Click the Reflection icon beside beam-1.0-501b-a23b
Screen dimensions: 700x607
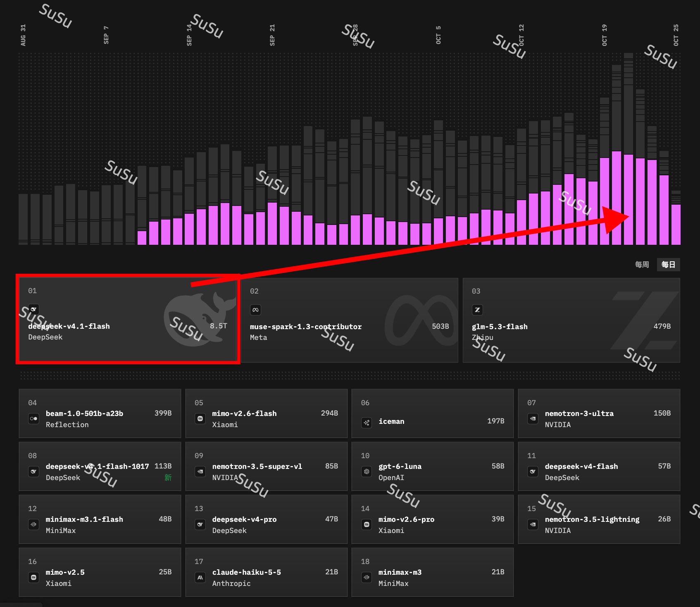coord(33,418)
